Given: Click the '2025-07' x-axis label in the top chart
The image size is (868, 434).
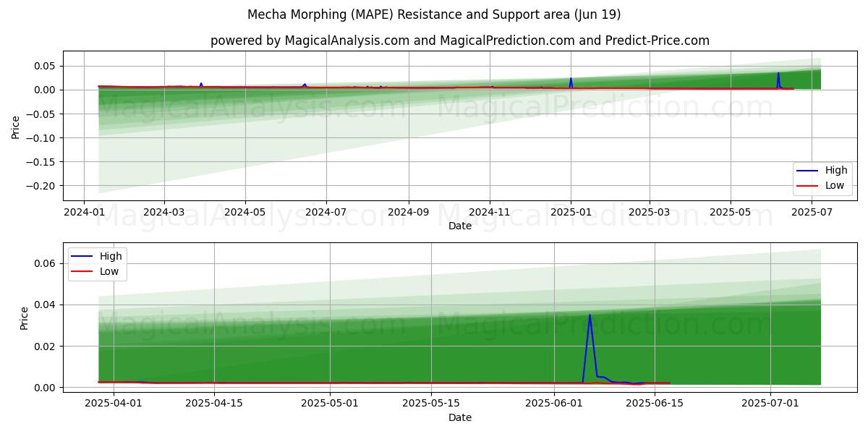Looking at the screenshot, I should click(812, 212).
